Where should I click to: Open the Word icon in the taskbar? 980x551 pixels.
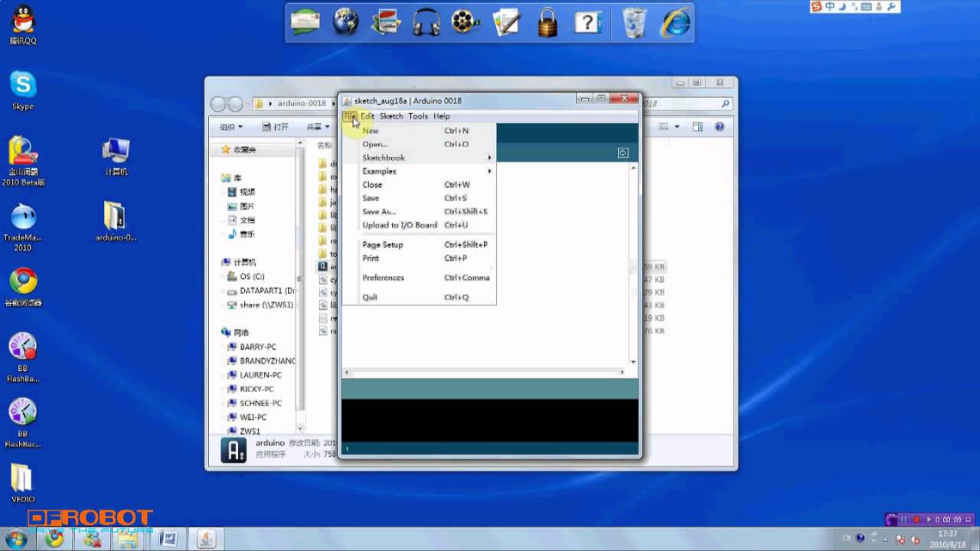click(166, 539)
